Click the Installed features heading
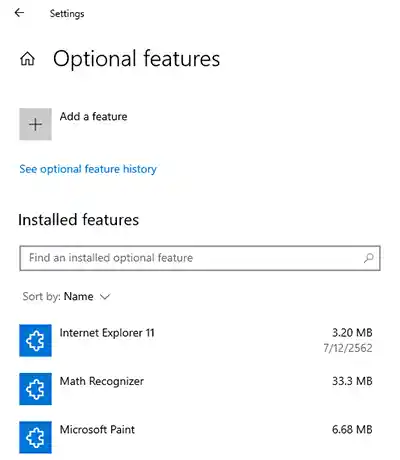The height and width of the screenshot is (460, 400). (79, 220)
